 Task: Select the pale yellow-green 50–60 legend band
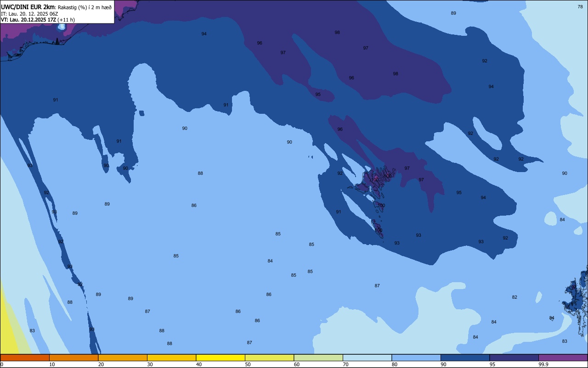(269, 357)
